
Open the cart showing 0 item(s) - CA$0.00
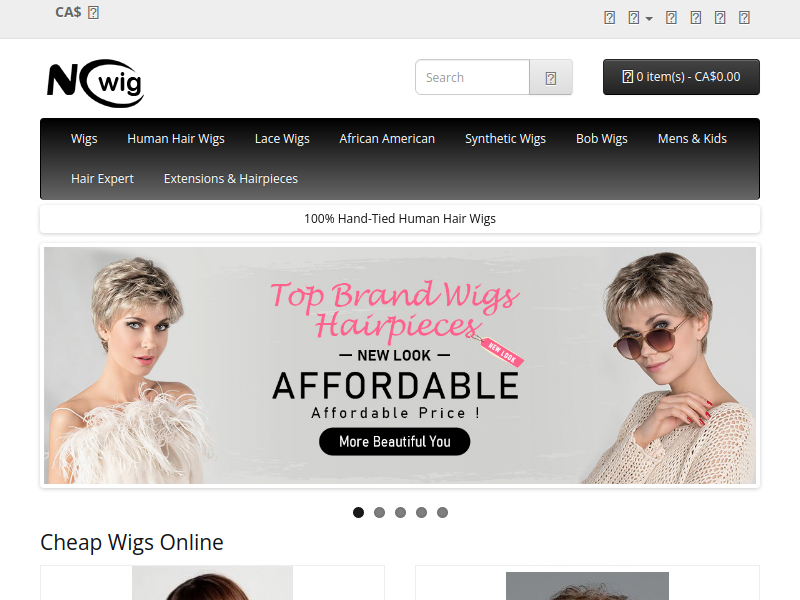(681, 77)
